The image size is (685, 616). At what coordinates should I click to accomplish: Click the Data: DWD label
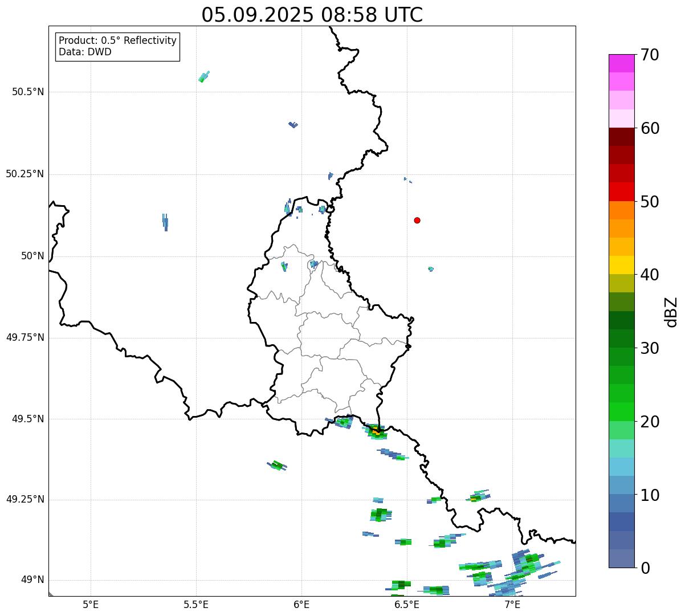(85, 52)
